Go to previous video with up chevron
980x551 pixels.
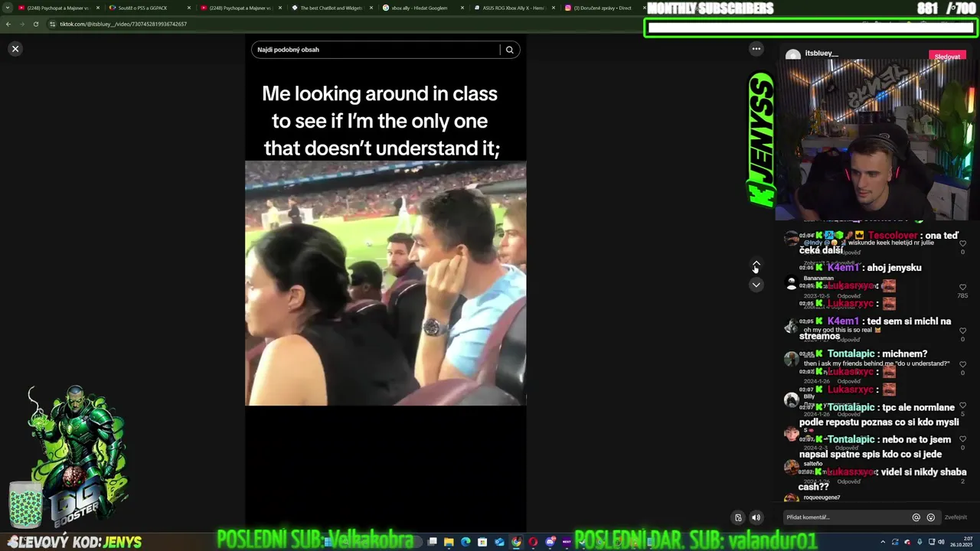(x=756, y=265)
